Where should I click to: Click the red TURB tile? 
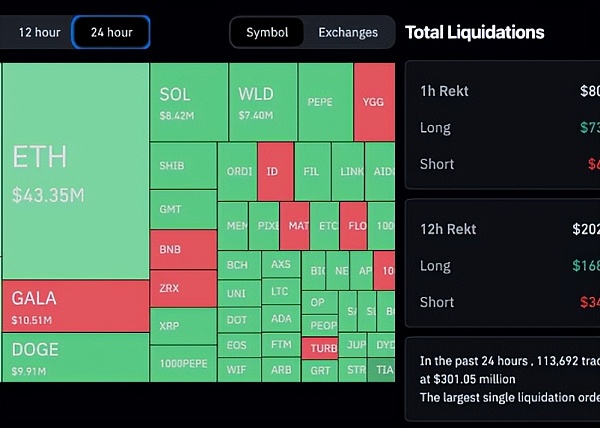(x=322, y=349)
